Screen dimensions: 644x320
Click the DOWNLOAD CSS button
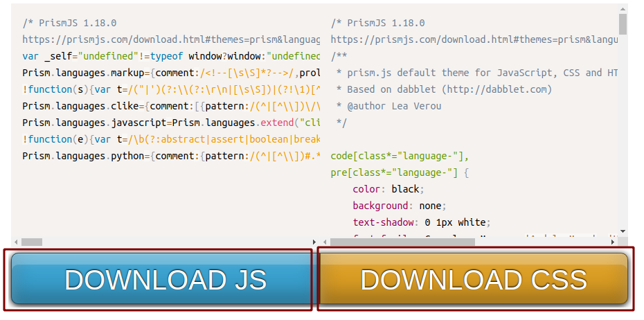tap(473, 279)
